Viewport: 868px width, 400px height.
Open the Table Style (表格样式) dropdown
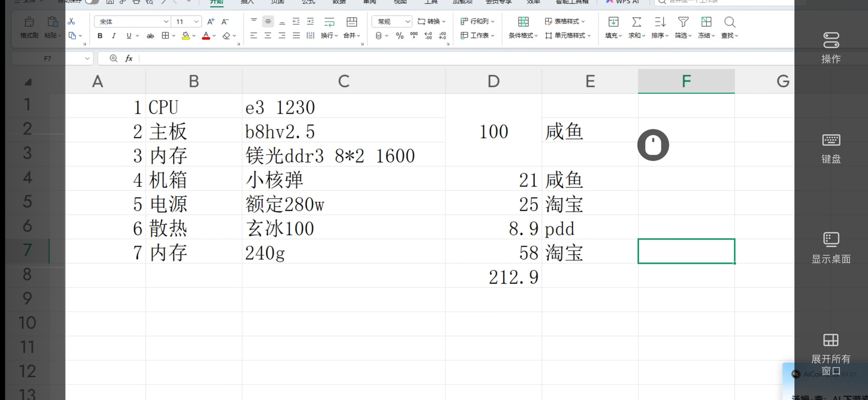[565, 21]
